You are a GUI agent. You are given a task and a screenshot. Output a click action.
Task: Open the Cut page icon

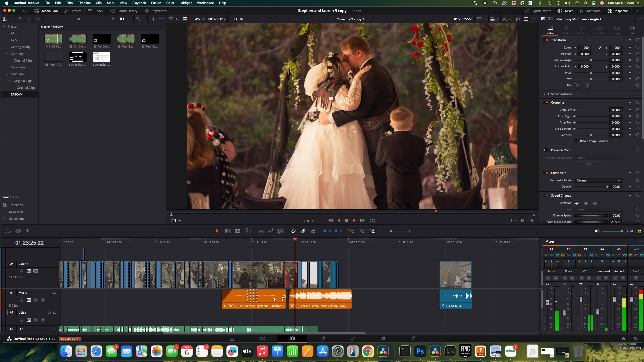click(262, 339)
